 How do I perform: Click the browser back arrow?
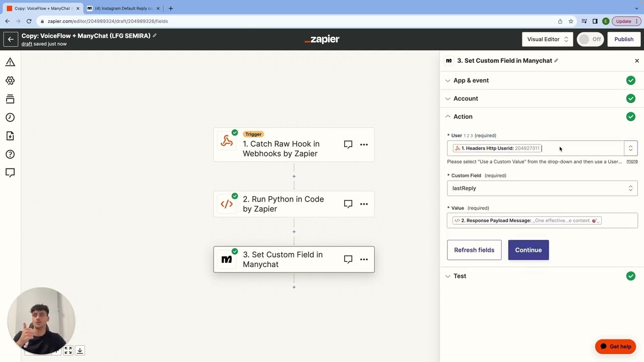point(7,21)
